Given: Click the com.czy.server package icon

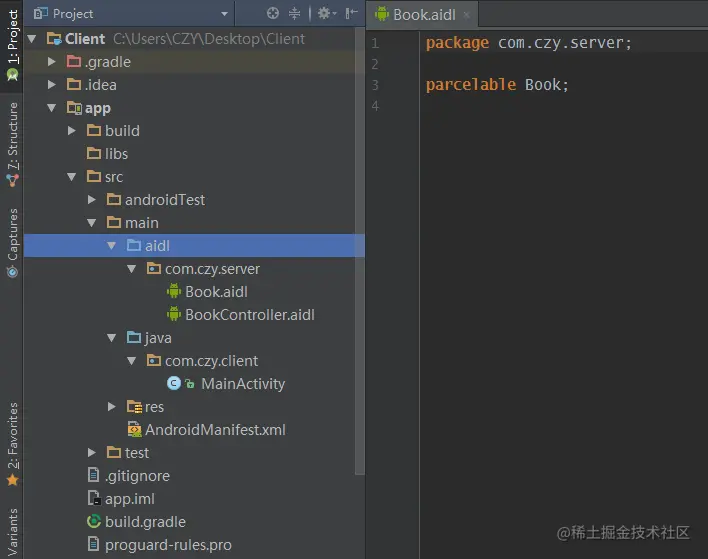Looking at the screenshot, I should pyautogui.click(x=154, y=269).
